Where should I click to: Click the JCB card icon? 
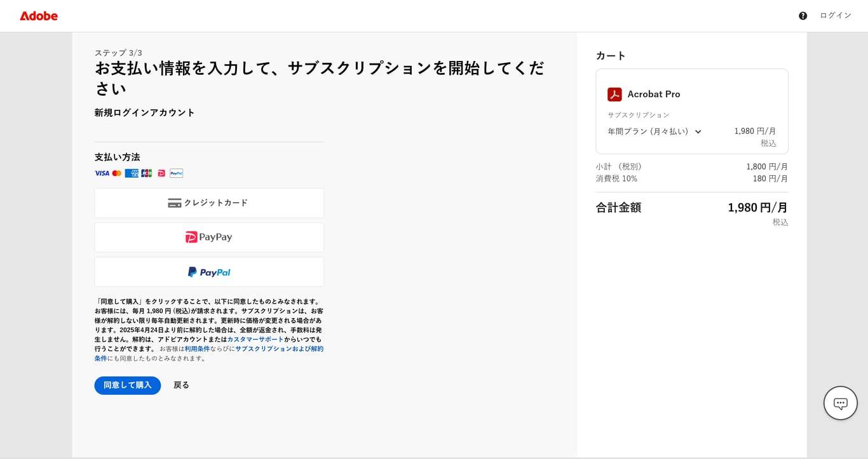[146, 173]
